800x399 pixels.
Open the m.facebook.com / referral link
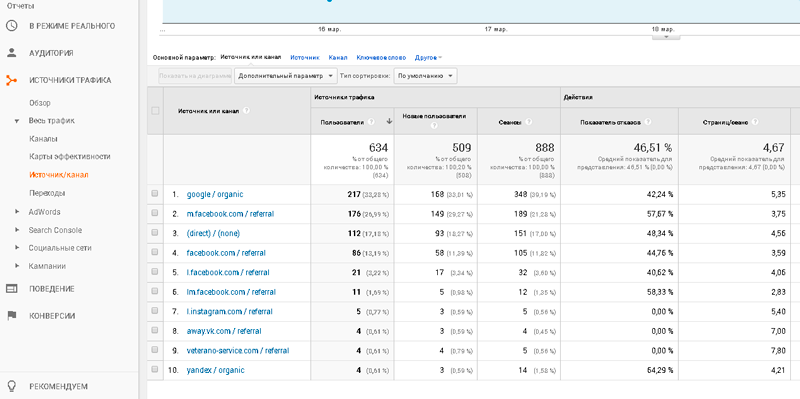[x=230, y=214]
